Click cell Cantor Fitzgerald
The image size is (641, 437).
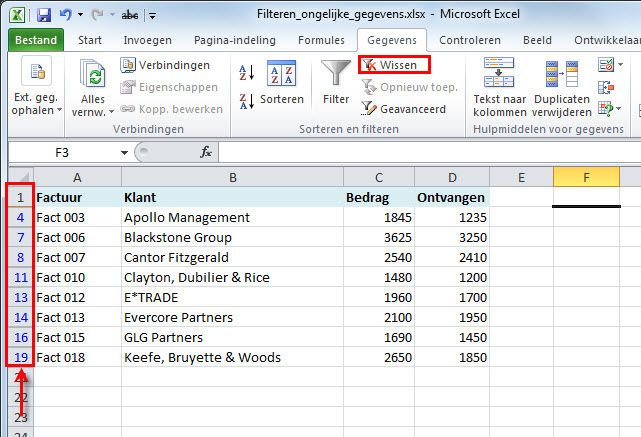click(232, 258)
